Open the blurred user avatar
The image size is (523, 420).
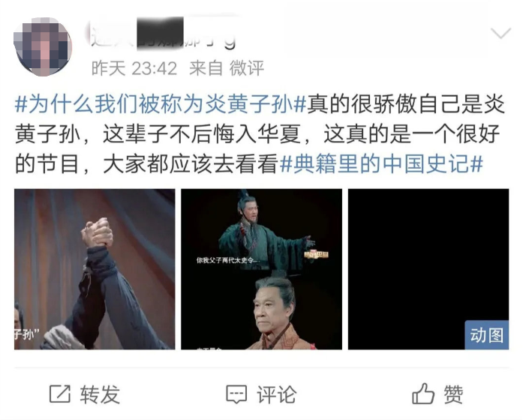[42, 46]
